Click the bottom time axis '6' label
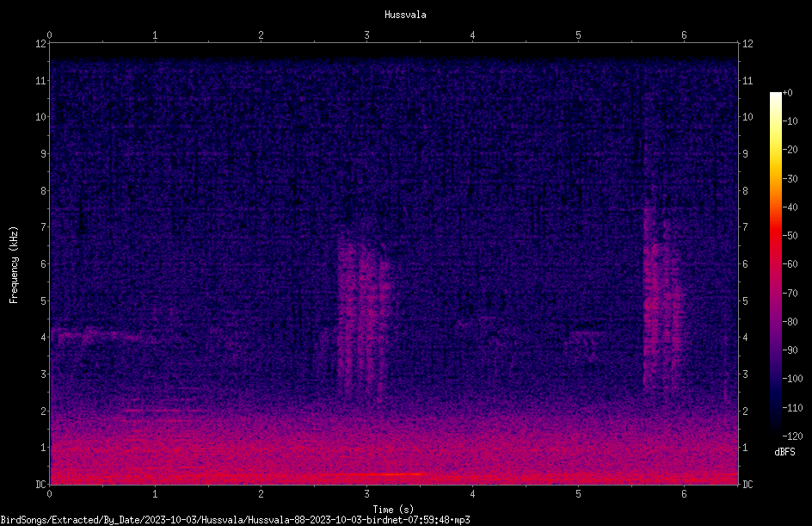Viewport: 812px width, 526px height. (x=684, y=494)
